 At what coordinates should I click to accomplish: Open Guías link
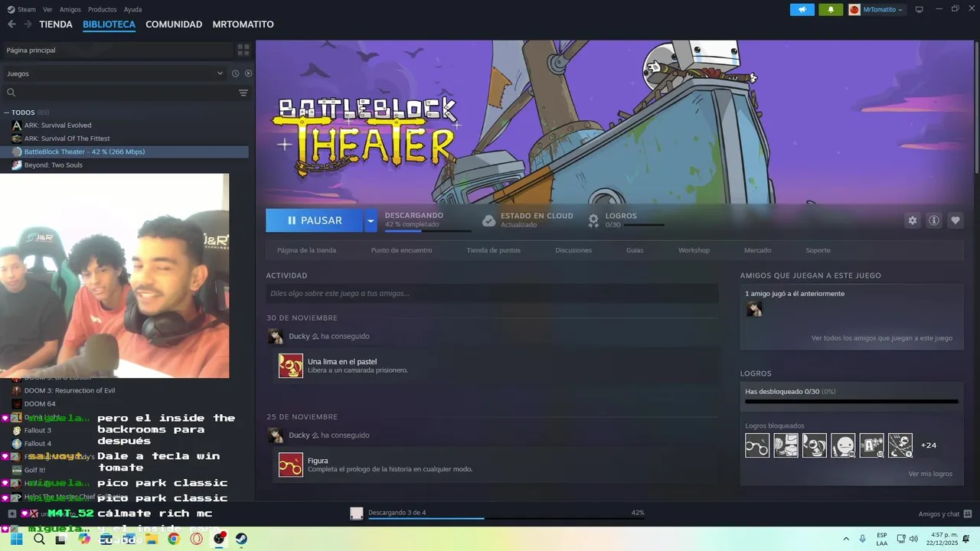click(x=635, y=250)
